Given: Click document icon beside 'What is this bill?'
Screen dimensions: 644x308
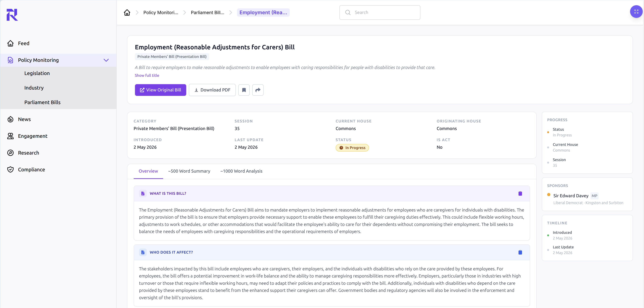Looking at the screenshot, I should point(143,193).
